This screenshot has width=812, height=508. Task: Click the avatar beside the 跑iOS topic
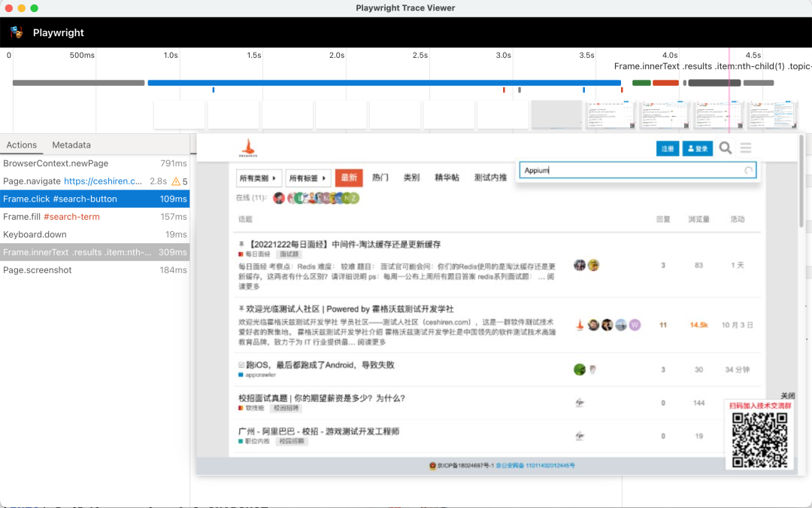[x=579, y=369]
